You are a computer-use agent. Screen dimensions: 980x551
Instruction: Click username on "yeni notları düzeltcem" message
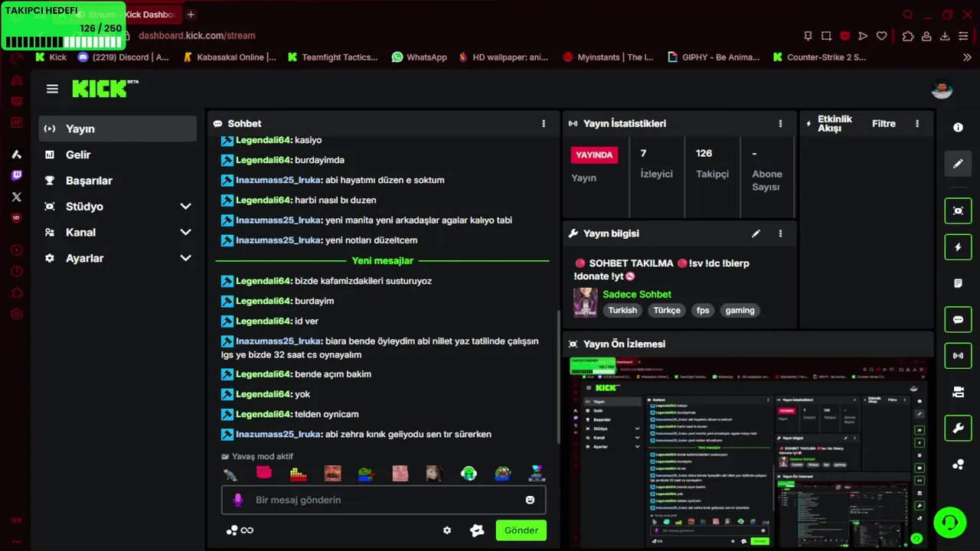278,240
